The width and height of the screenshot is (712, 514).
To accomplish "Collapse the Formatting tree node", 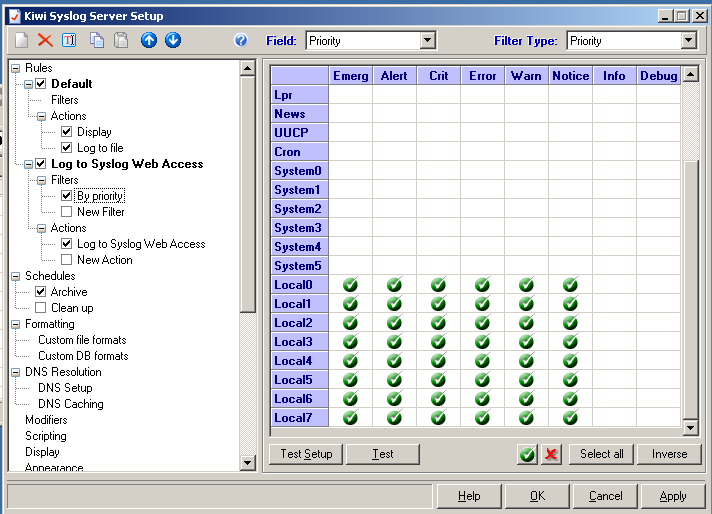I will point(15,324).
